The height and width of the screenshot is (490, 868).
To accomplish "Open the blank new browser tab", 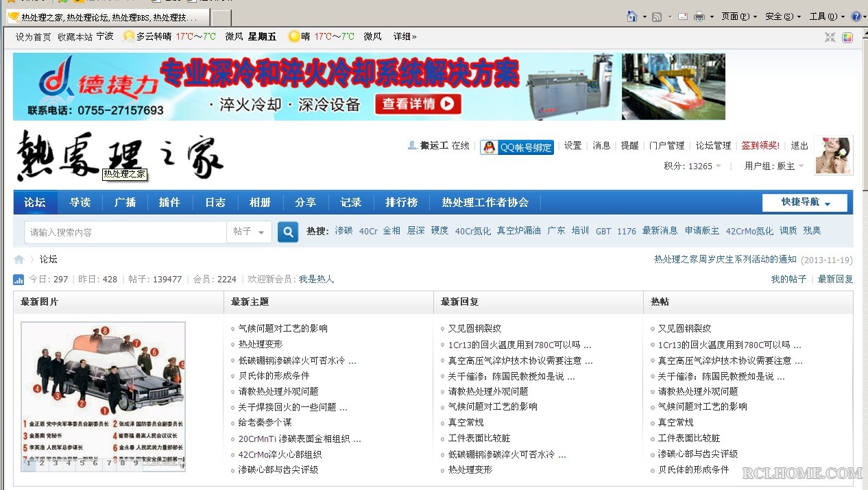I will click(221, 18).
